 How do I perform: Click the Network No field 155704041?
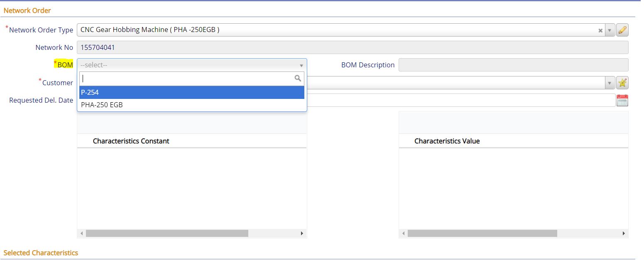click(x=353, y=47)
